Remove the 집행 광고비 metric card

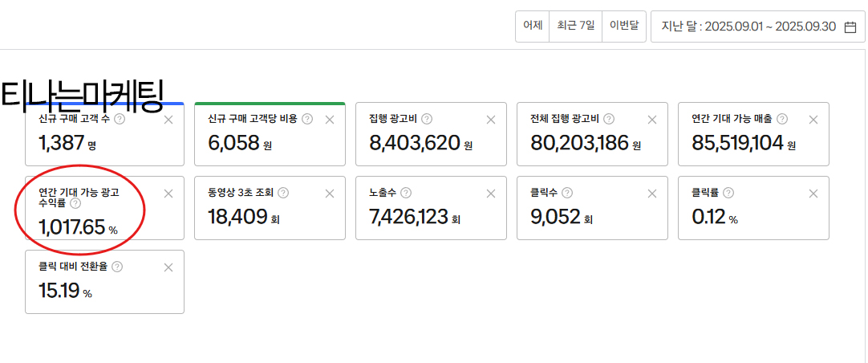pos(491,120)
